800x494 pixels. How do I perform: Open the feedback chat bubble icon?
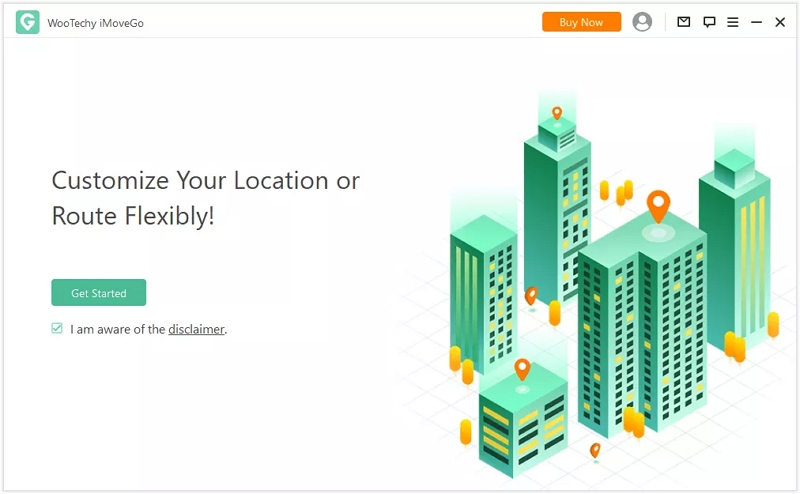click(709, 22)
